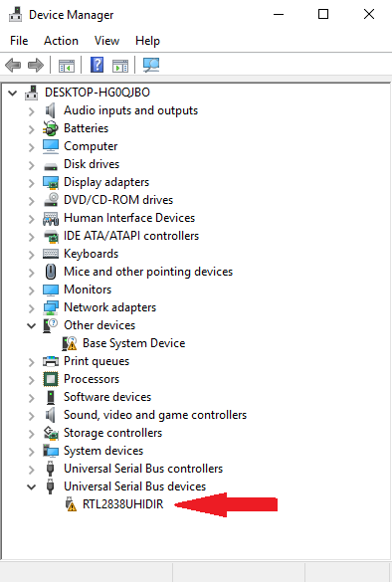
Task: Select the Disk drives label
Action: coord(92,164)
